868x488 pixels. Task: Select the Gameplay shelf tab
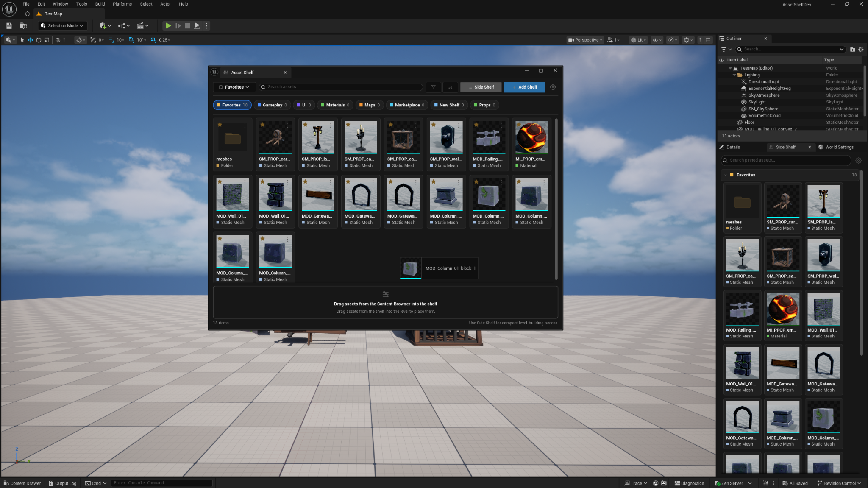273,105
